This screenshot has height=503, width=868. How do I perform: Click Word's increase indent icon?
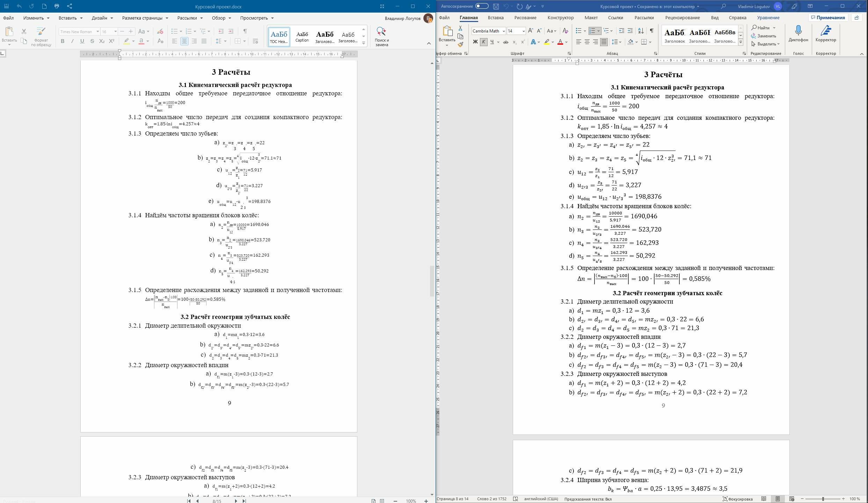[630, 31]
